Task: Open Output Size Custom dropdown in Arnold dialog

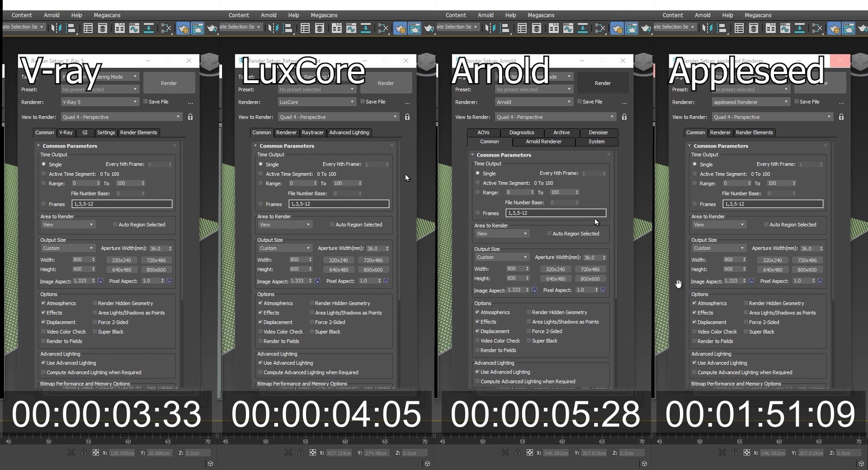Action: point(501,257)
